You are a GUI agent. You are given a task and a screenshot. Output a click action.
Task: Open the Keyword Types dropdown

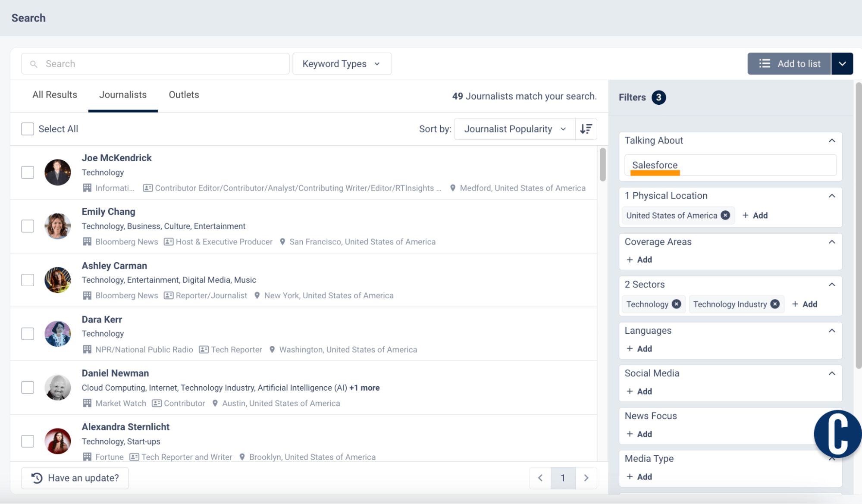pyautogui.click(x=342, y=63)
